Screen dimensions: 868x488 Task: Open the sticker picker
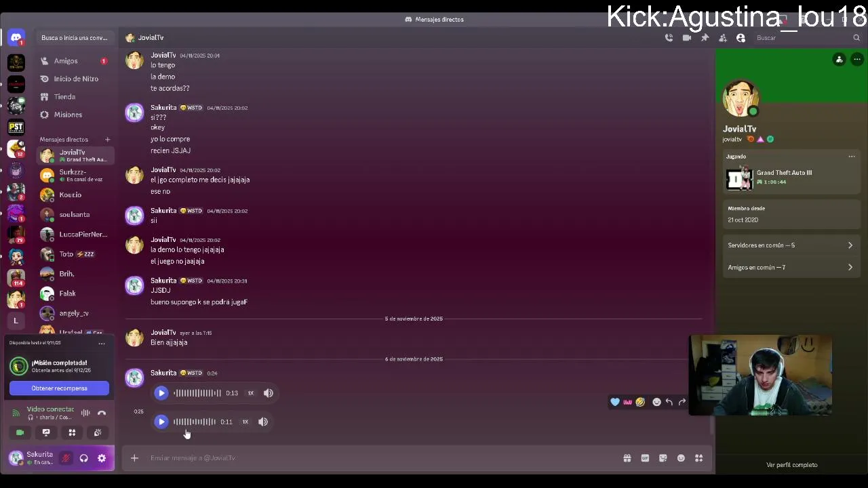[x=663, y=458]
